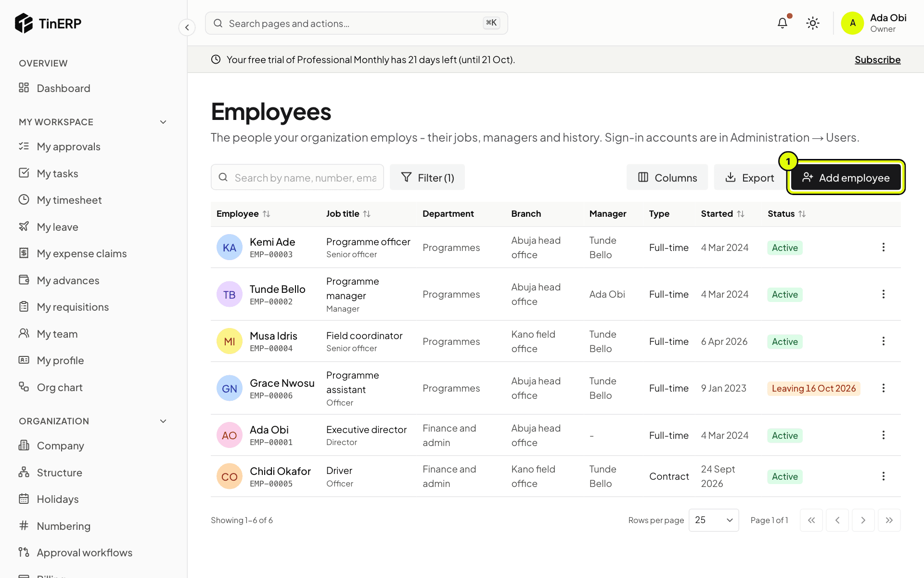
Task: Jump to the last page
Action: (x=889, y=520)
